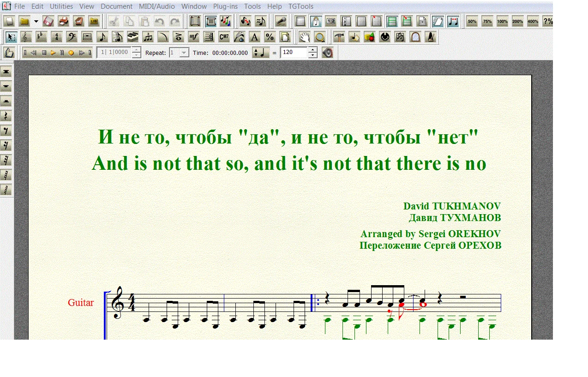Set zoom to 50%
Viewport: 588px width, 377px height.
click(472, 21)
